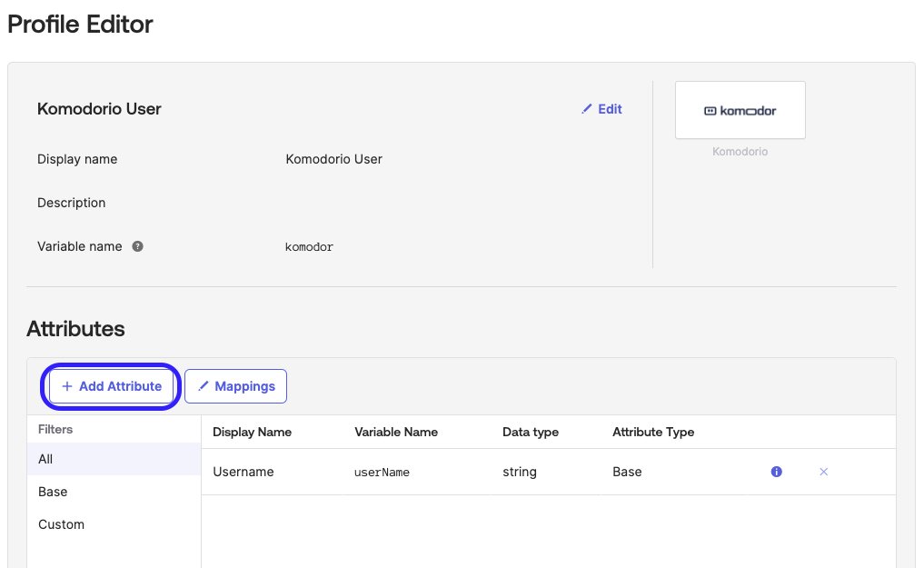Select the Username attribute cell
This screenshot has width=924, height=568.
coord(243,472)
